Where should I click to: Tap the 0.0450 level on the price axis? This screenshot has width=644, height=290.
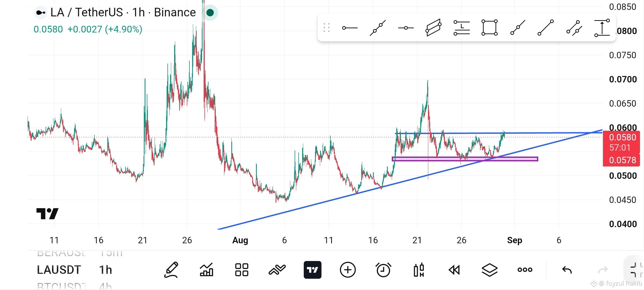pos(623,200)
